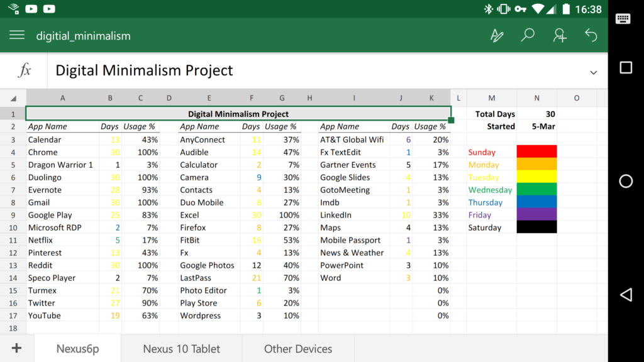Select the Audible cell
Screen dimensions: 644x362
[209, 152]
